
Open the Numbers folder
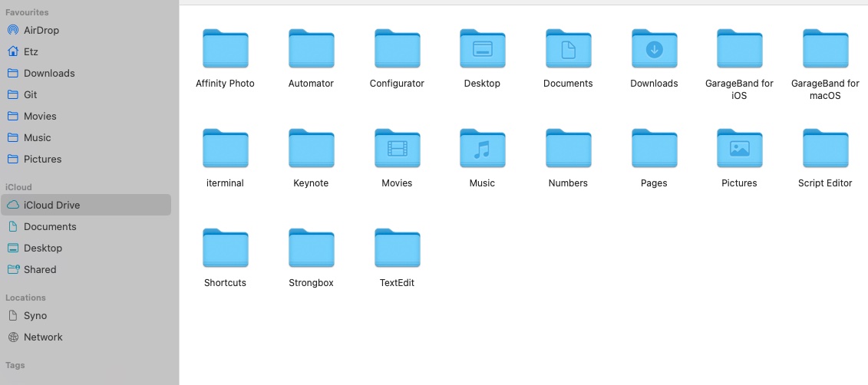pyautogui.click(x=568, y=148)
